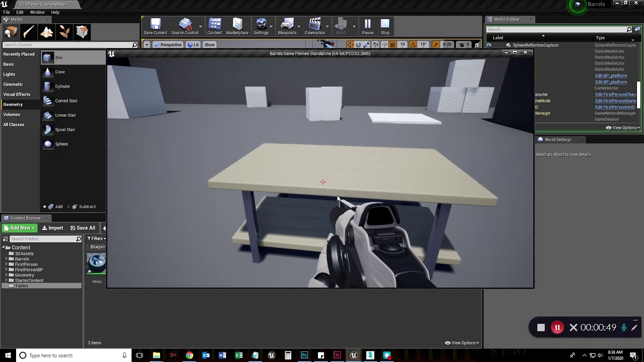This screenshot has height=362, width=644.
Task: Open Source Control from the toolbar
Action: click(185, 27)
